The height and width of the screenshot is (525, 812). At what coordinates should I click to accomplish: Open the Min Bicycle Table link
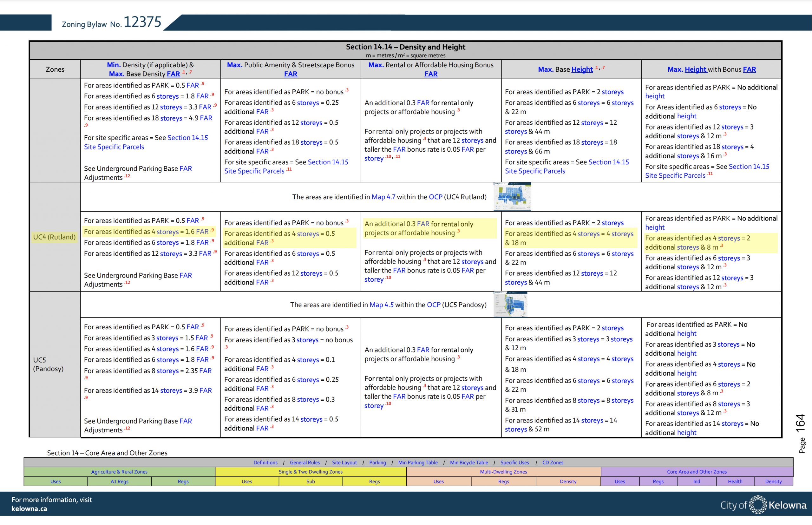(469, 463)
